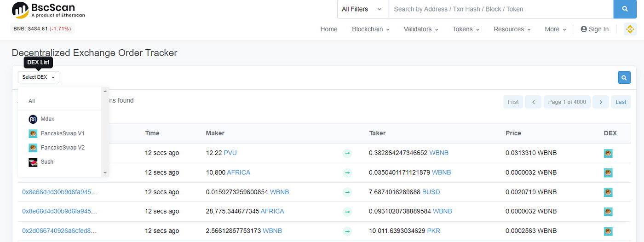
Task: Click price 0.0020719 WBNB
Action: pyautogui.click(x=531, y=192)
